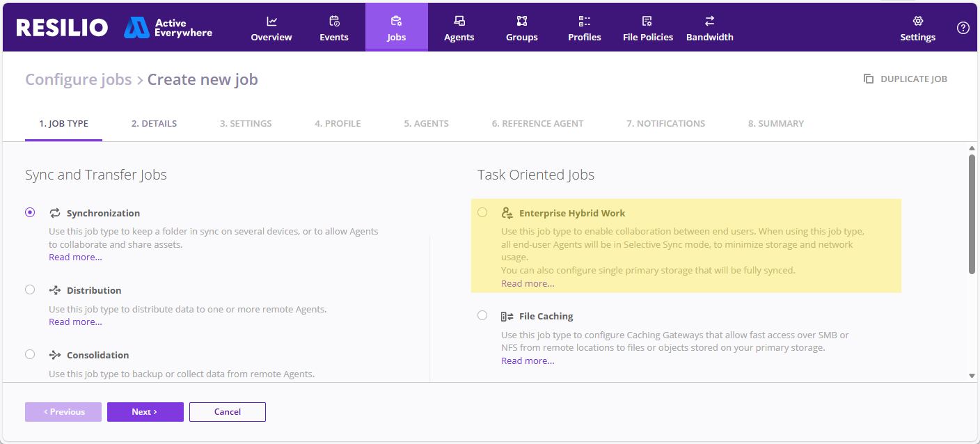The height and width of the screenshot is (444, 980).
Task: Click the Enterprise Hybrid Work label
Action: coord(572,213)
